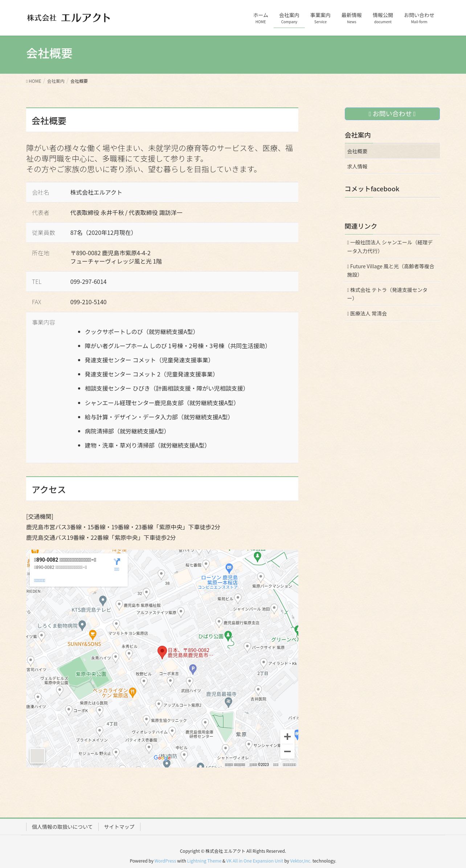Zoom in the map with plus button
The width and height of the screenshot is (466, 868).
(287, 737)
